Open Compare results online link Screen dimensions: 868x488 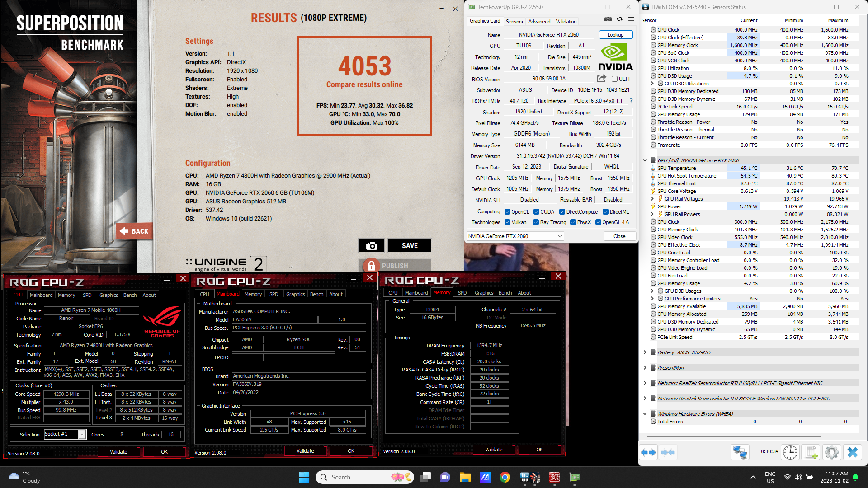[364, 85]
